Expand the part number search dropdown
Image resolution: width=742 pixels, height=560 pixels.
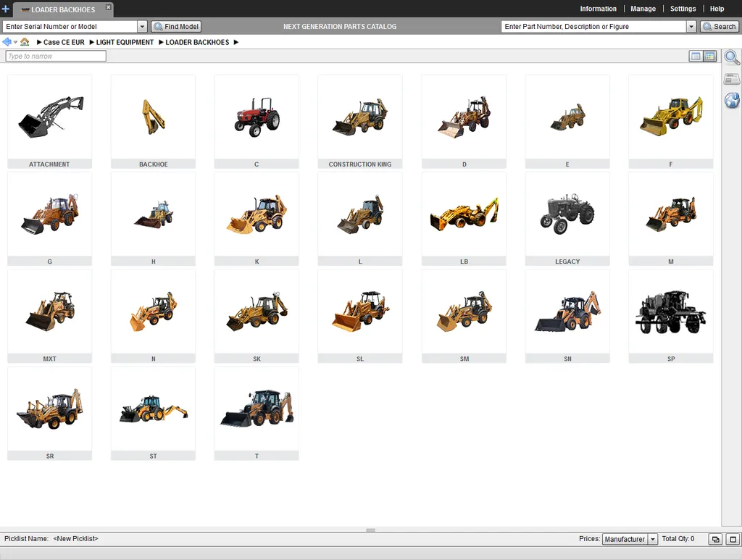click(x=691, y=27)
